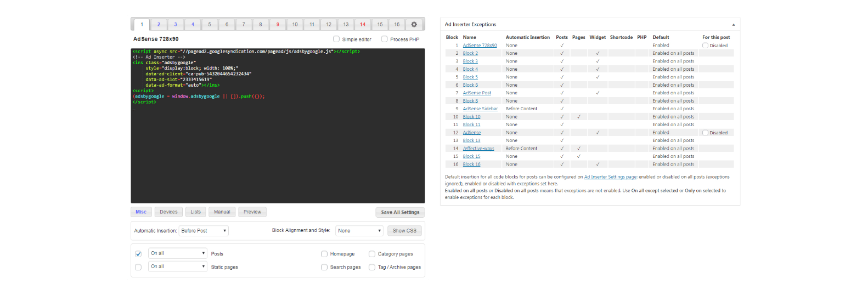
Task: Open the AdSense 728x90 block link
Action: [480, 46]
